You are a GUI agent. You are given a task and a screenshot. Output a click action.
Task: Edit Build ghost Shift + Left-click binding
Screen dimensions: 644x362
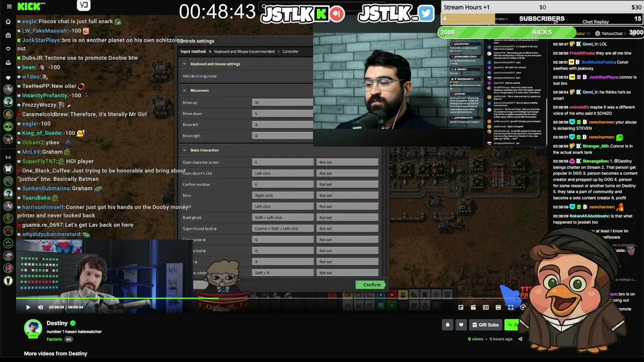pos(282,218)
